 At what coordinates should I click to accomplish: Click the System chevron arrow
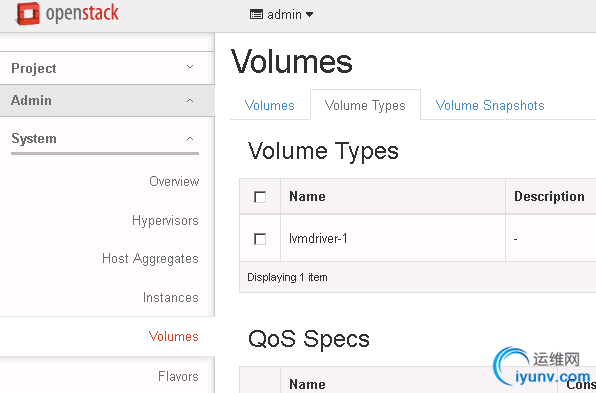(x=190, y=138)
